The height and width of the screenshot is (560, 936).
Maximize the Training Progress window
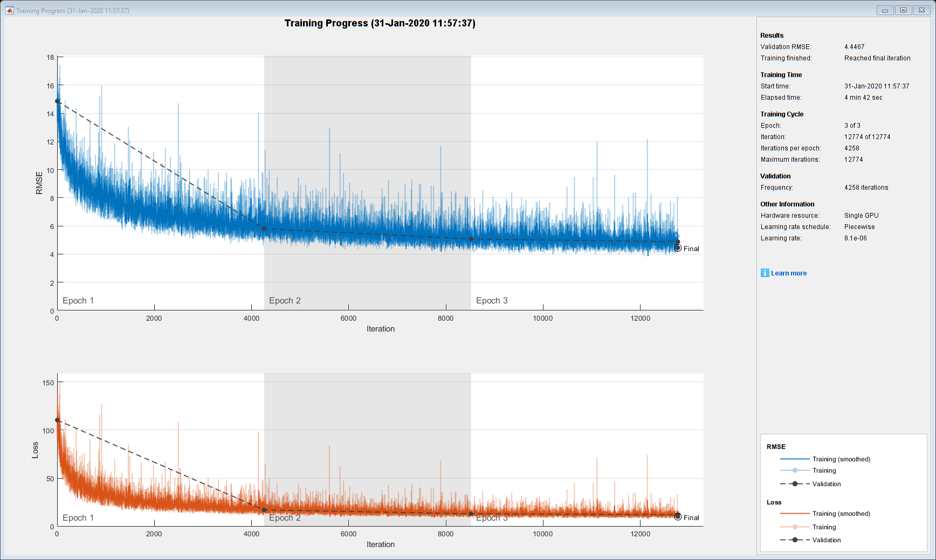pos(903,10)
